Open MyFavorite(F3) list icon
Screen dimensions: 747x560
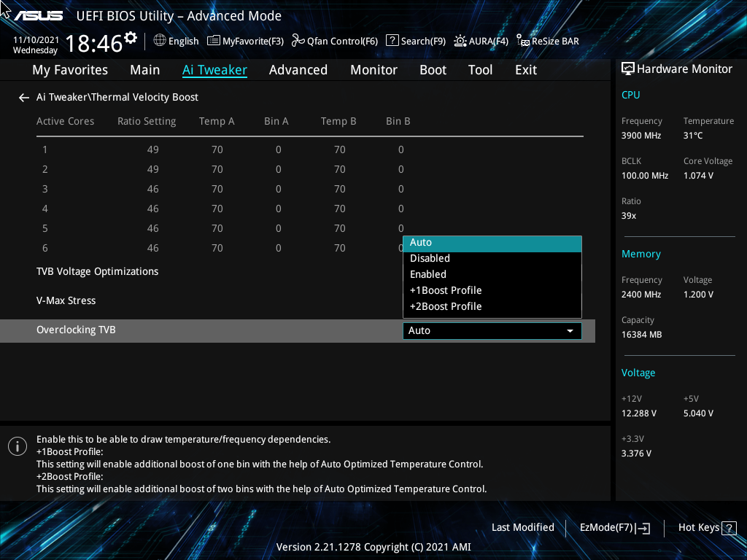tap(214, 41)
